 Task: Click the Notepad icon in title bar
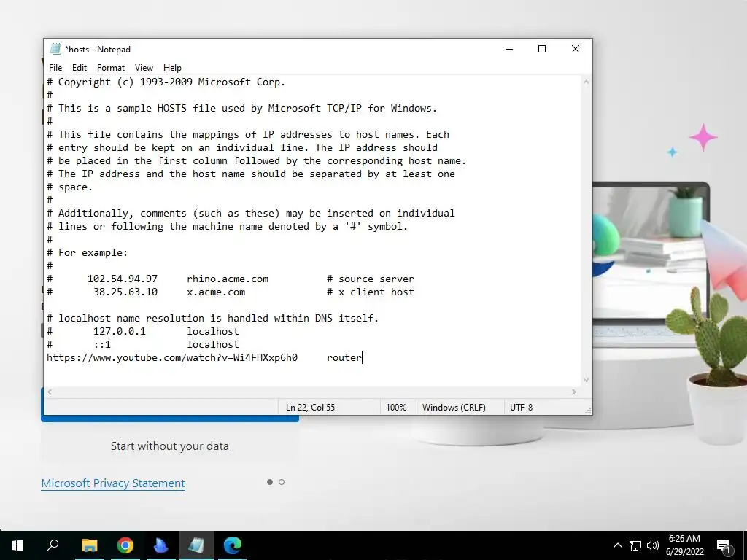(x=55, y=49)
